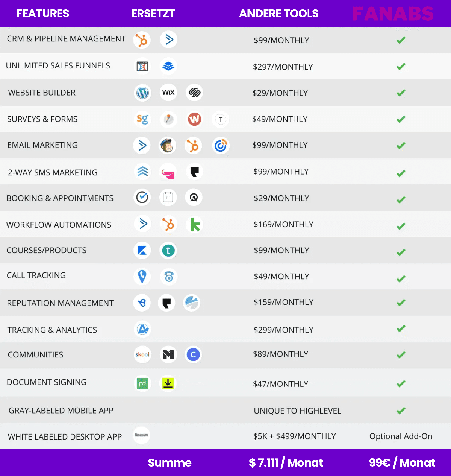Choose the Wix icon
This screenshot has width=451, height=476.
tap(168, 92)
